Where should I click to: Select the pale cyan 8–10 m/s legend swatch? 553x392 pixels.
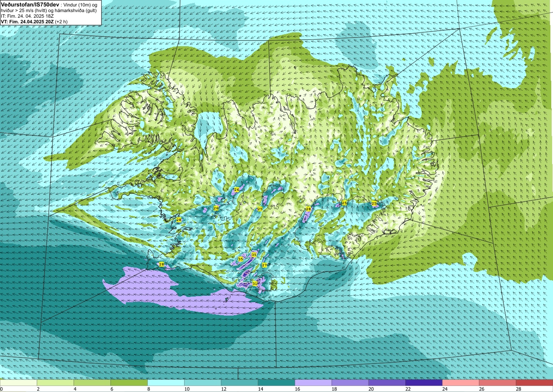coord(166,383)
